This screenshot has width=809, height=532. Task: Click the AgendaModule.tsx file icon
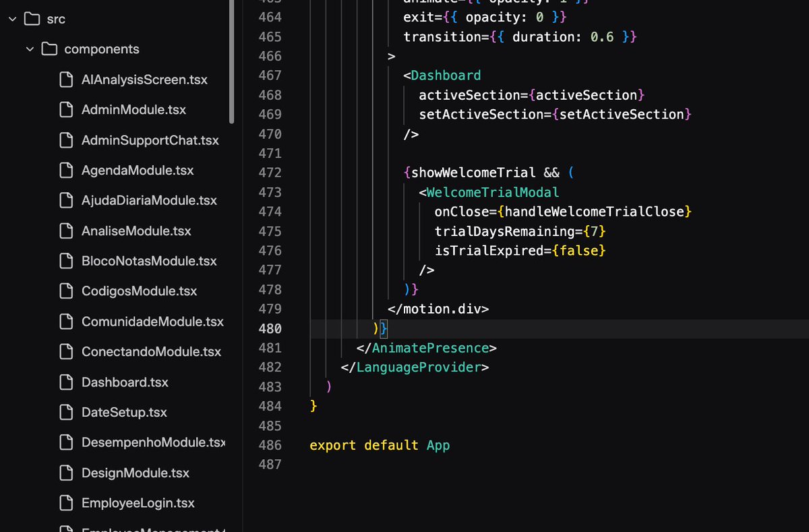[x=66, y=171]
